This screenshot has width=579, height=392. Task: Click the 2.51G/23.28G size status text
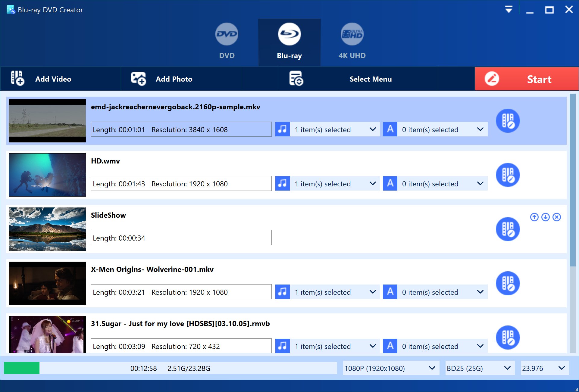[x=189, y=368]
